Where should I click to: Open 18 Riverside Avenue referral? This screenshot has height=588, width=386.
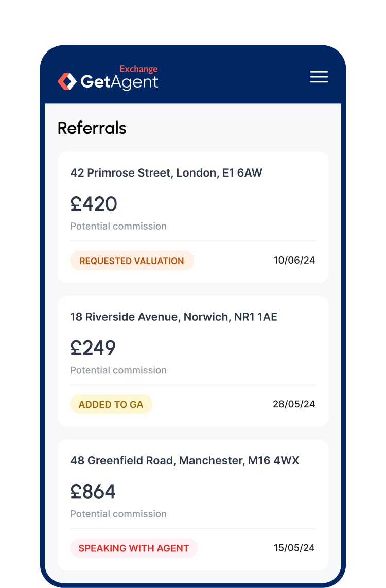[173, 317]
